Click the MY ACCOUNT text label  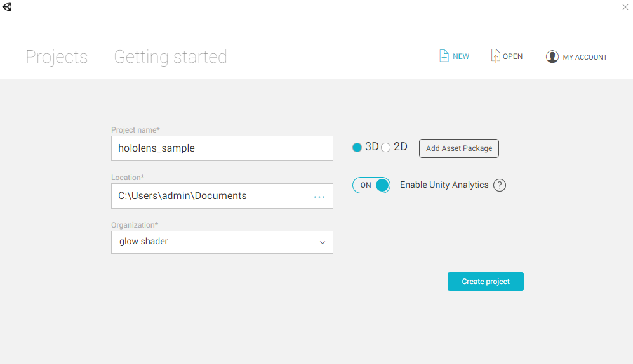pos(585,57)
